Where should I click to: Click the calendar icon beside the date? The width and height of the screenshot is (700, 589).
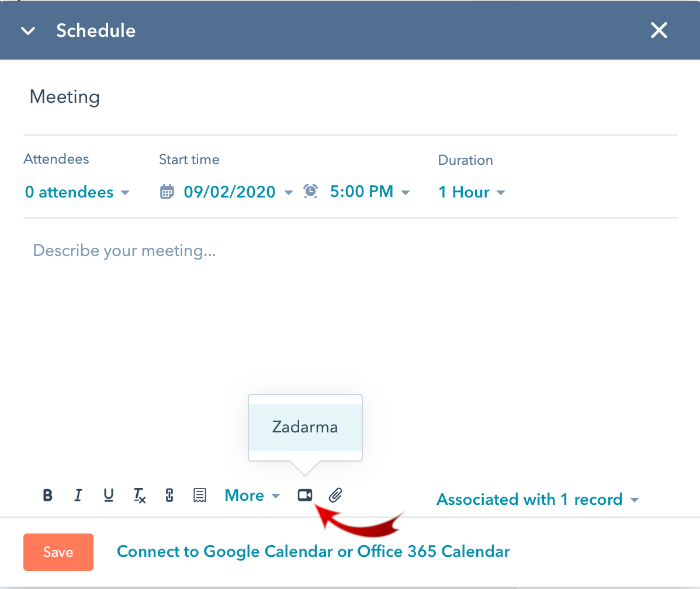pos(167,192)
